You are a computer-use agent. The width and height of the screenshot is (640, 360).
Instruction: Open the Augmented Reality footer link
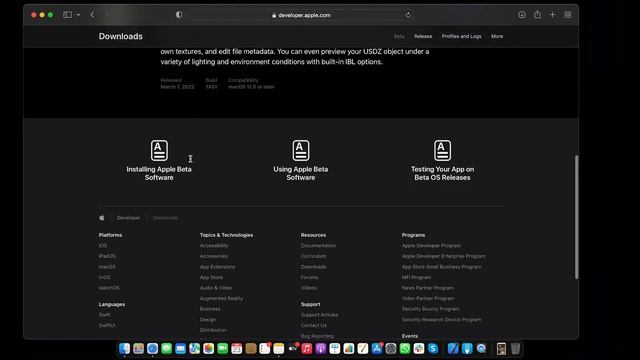click(221, 298)
